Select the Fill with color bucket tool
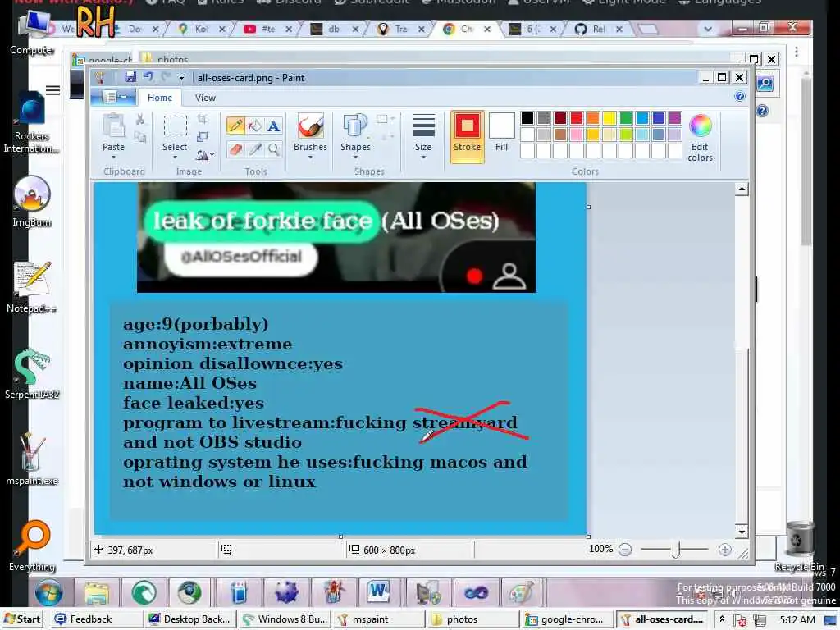The width and height of the screenshot is (840, 630). [x=255, y=126]
